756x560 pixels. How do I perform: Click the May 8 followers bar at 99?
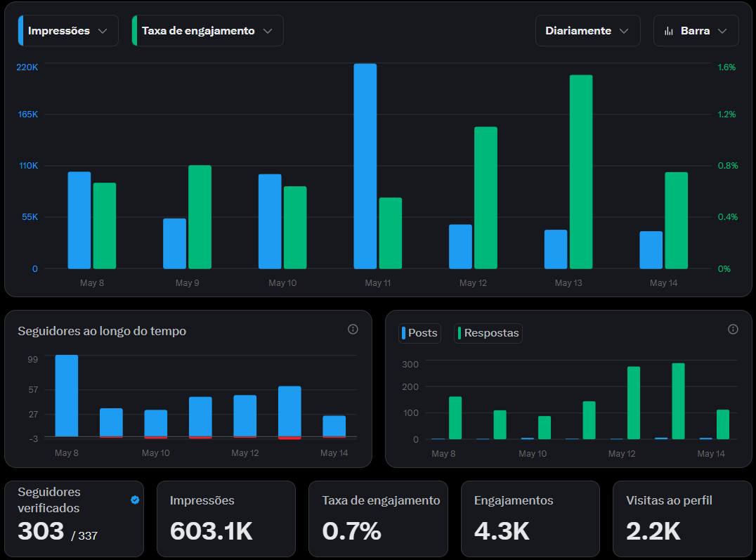pyautogui.click(x=67, y=396)
